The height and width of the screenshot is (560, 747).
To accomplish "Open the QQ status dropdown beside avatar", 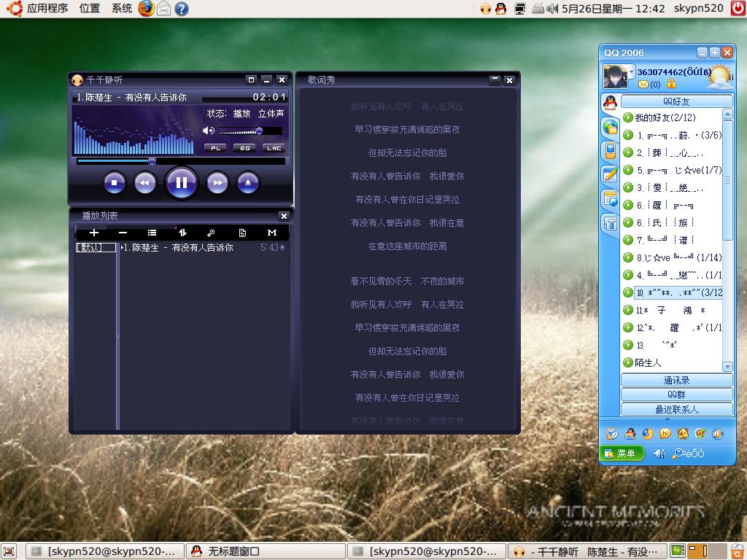I will click(631, 72).
